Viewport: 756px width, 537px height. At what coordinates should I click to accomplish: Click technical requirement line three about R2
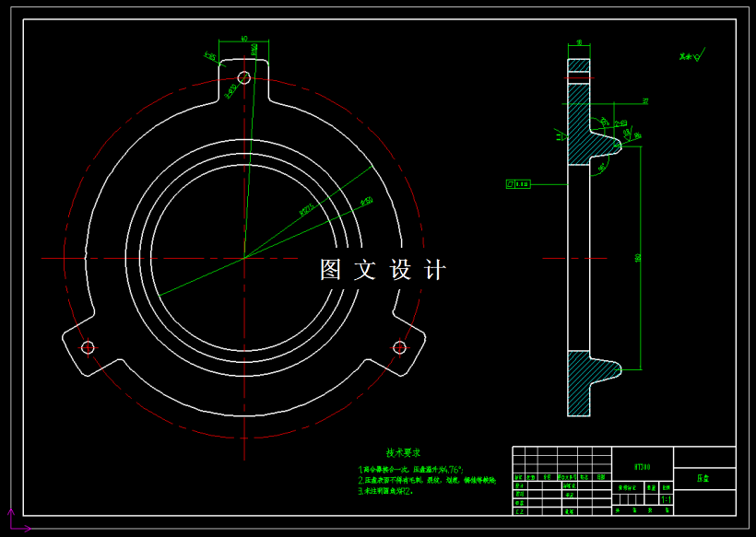pos(385,491)
